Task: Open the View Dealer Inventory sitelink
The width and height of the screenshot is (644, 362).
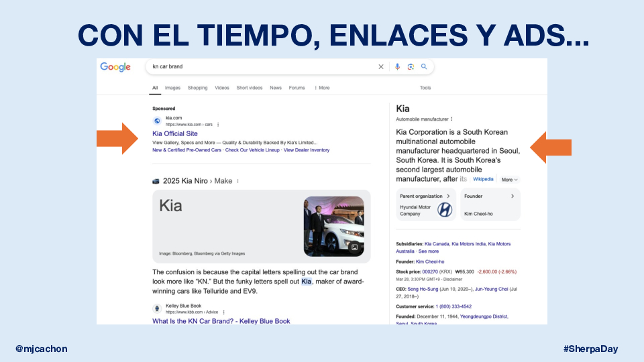Action: 307,150
